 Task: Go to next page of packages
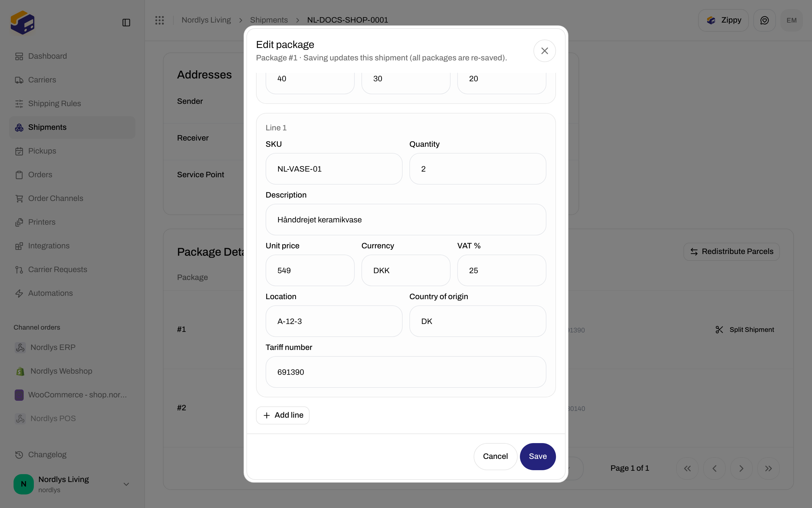(x=741, y=468)
